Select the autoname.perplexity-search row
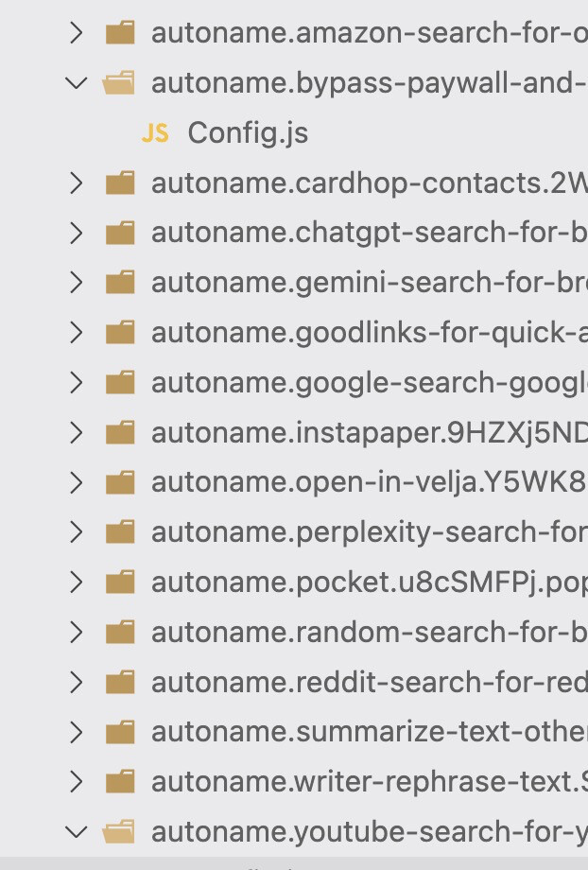Screen dimensions: 588x870 [294, 532]
